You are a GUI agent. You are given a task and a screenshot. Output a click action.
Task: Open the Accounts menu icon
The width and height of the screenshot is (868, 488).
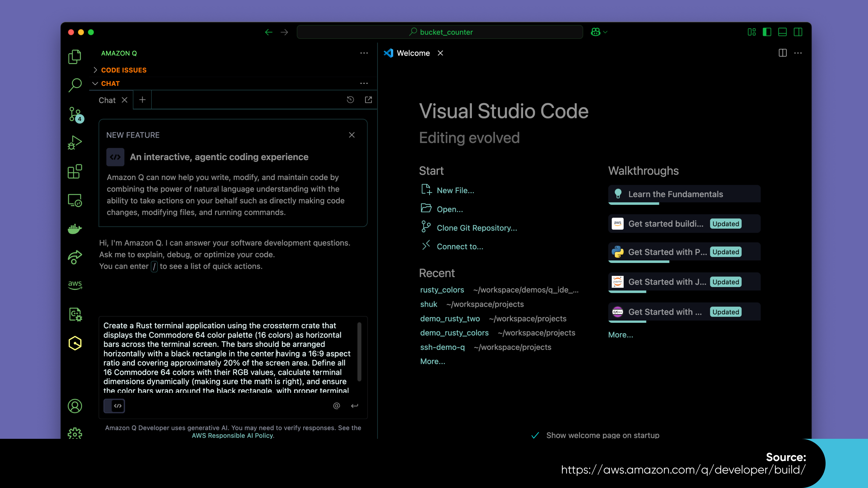pos(75,406)
